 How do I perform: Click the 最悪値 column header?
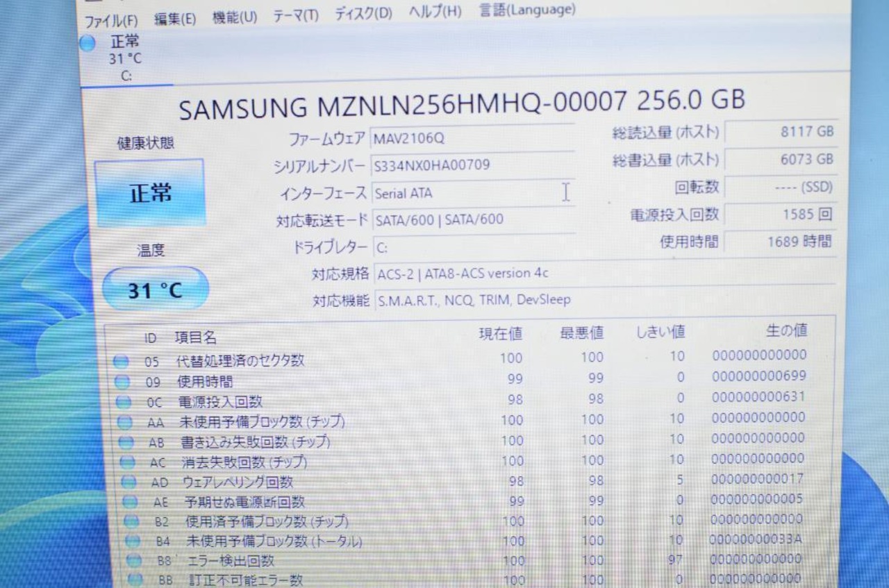coord(582,333)
